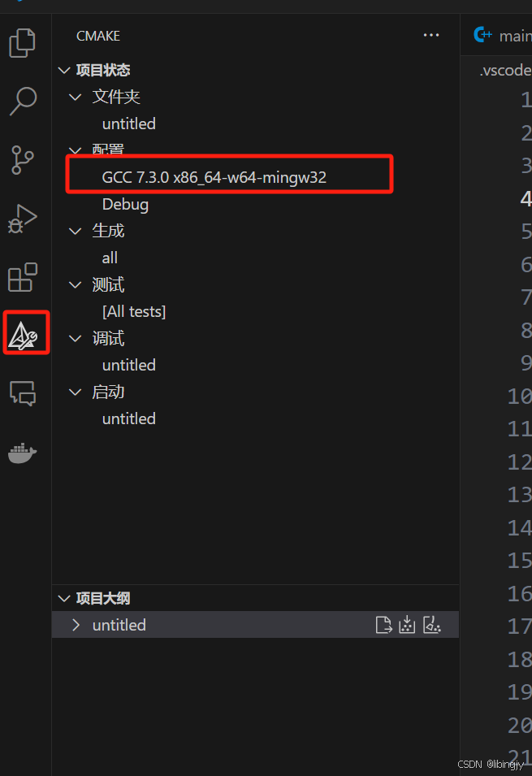Open the Extensions view icon
The image size is (532, 776).
pos(22,277)
